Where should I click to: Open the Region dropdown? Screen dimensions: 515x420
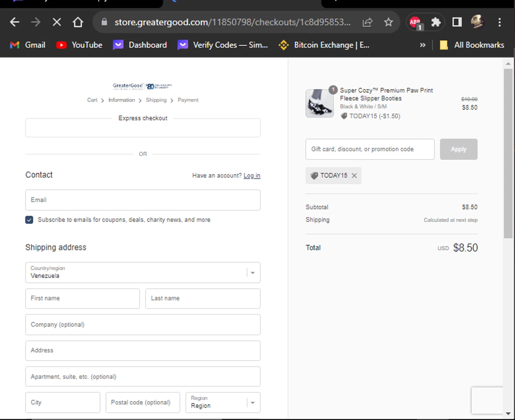(x=223, y=402)
